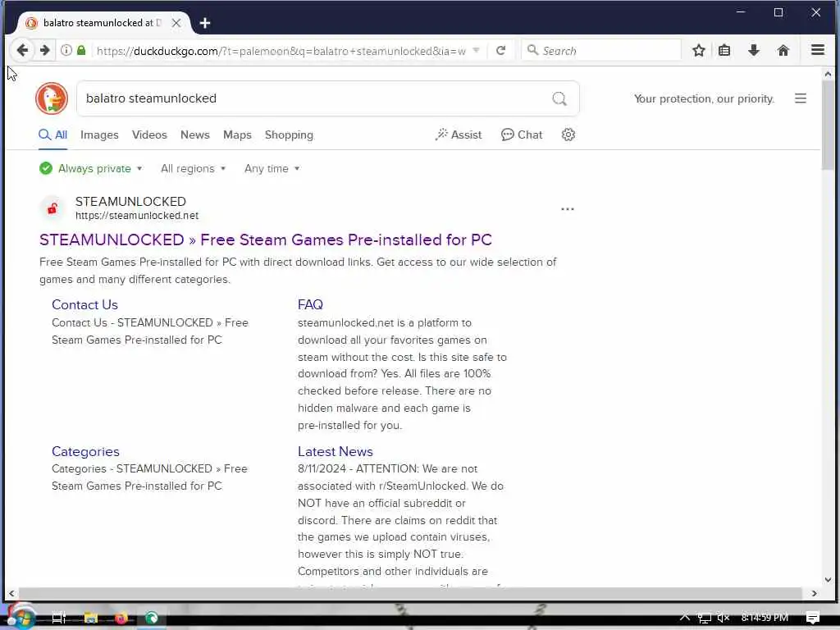Click the DuckDuckGo logo

click(x=52, y=98)
